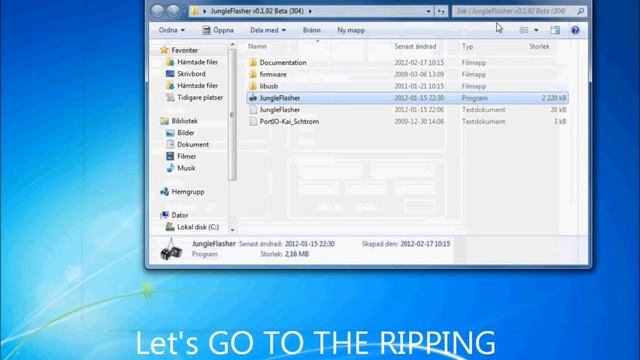Click the Filmer film icon
The width and height of the screenshot is (640, 360).
point(170,157)
